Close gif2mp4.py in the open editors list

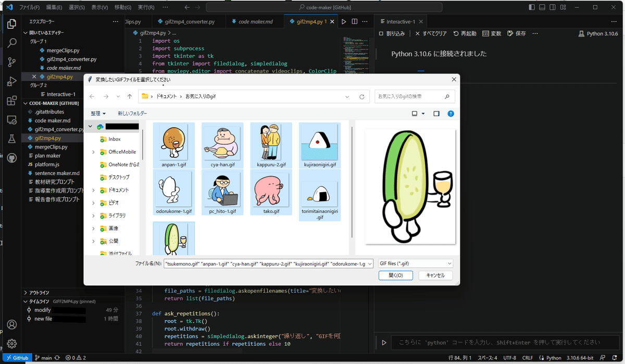pyautogui.click(x=34, y=77)
